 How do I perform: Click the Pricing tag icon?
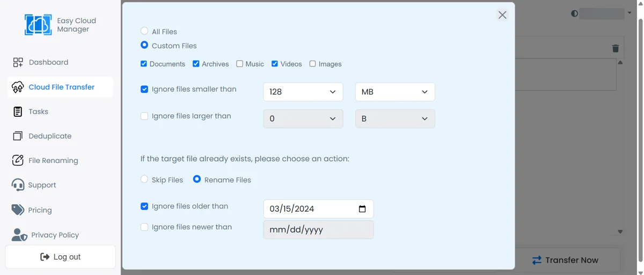click(18, 210)
